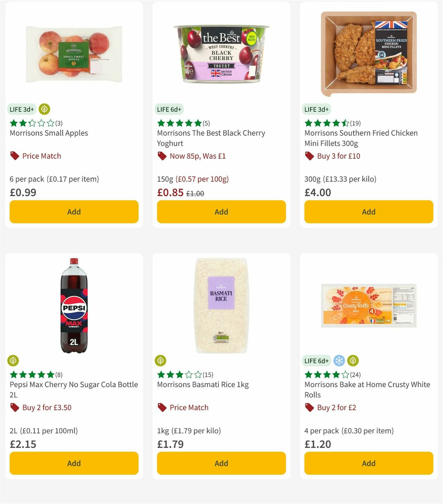Screen dimensions: 443x504
Task: Add Southern Fried Chicken Mini Fillets to basket
Action: (x=368, y=212)
